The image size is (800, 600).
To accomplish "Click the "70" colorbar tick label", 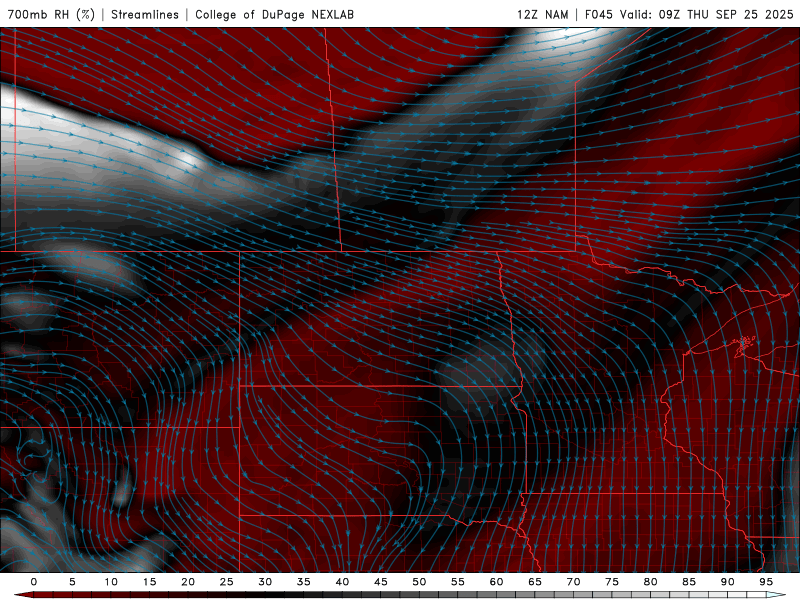I will coord(573,582).
